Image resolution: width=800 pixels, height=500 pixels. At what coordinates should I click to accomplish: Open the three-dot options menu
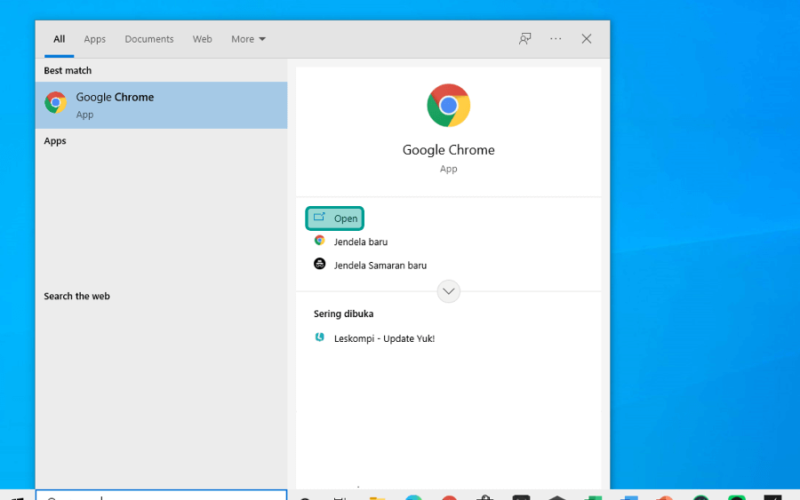[556, 39]
